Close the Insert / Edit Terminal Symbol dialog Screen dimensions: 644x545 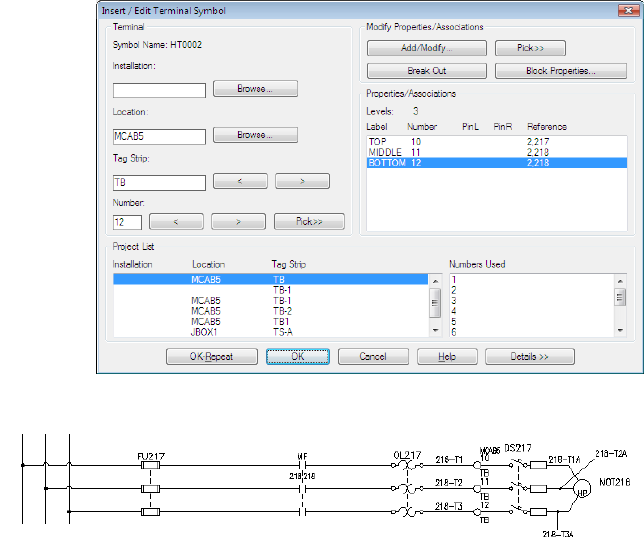628,11
